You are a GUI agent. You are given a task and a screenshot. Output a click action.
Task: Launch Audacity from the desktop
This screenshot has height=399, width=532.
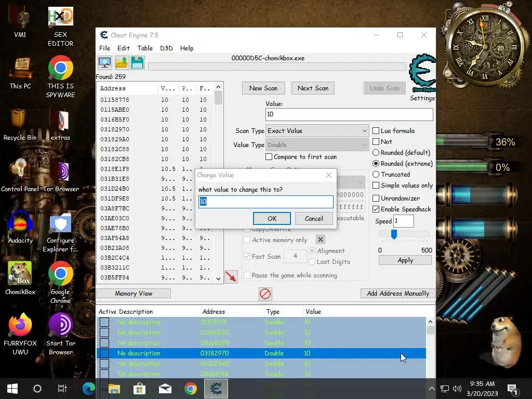[20, 228]
